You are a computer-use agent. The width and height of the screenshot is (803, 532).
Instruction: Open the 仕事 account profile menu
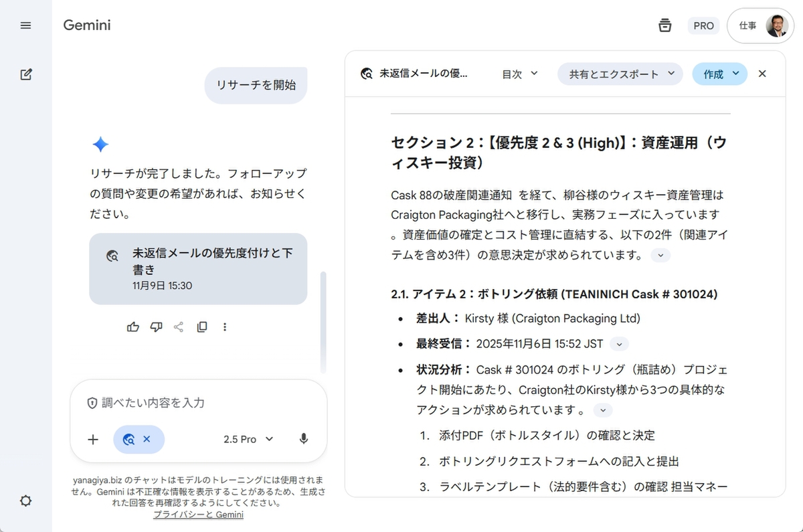760,25
